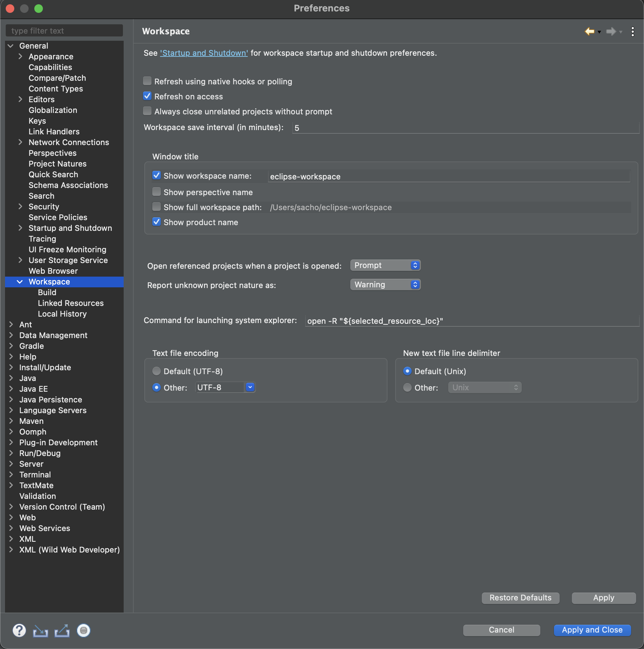Expand the Network Connections node
The height and width of the screenshot is (649, 644).
coord(20,142)
